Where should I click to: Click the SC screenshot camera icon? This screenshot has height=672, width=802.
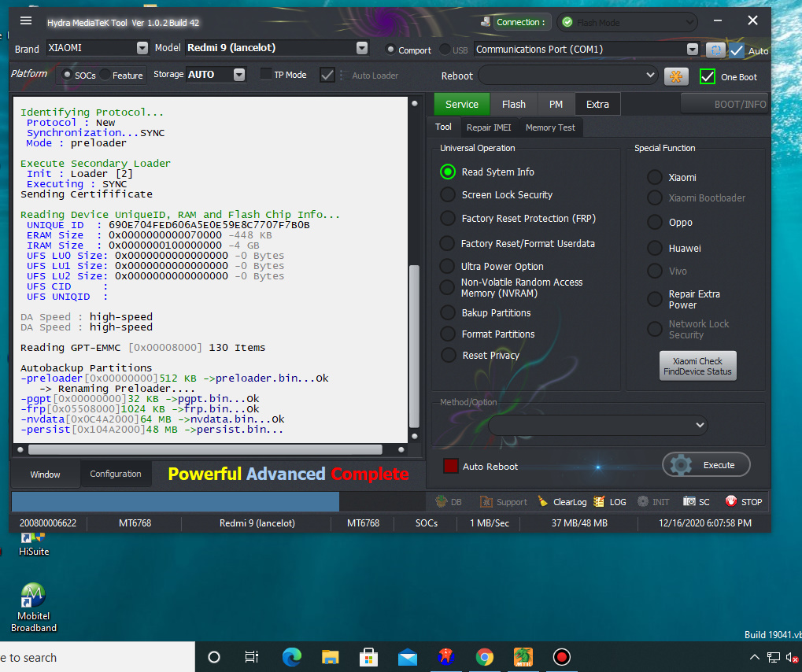click(x=689, y=502)
